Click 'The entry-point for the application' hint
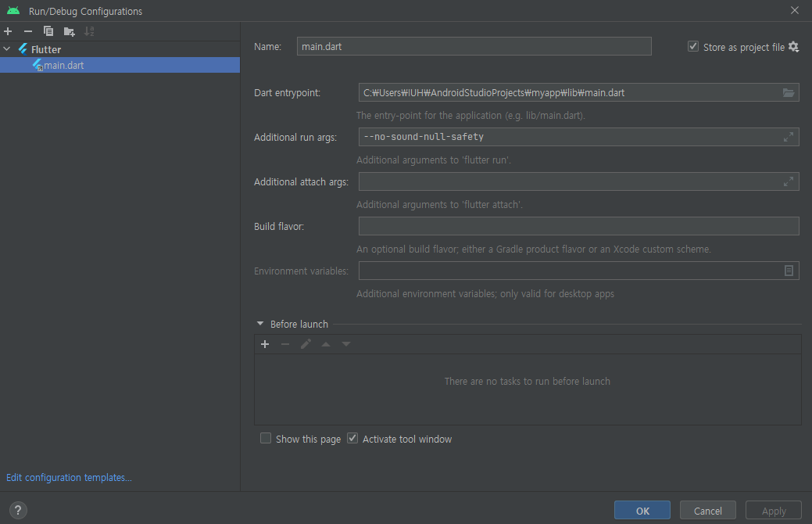The image size is (812, 524). pyautogui.click(x=470, y=116)
